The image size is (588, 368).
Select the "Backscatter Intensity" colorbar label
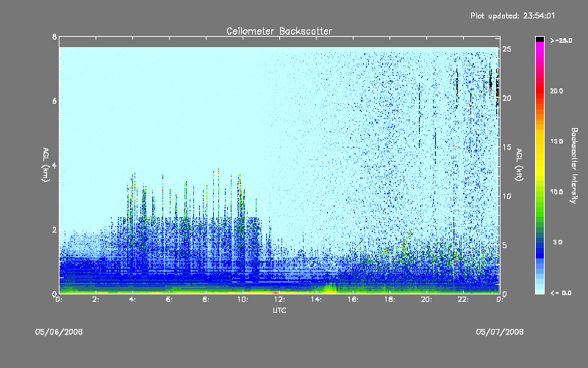(x=574, y=166)
